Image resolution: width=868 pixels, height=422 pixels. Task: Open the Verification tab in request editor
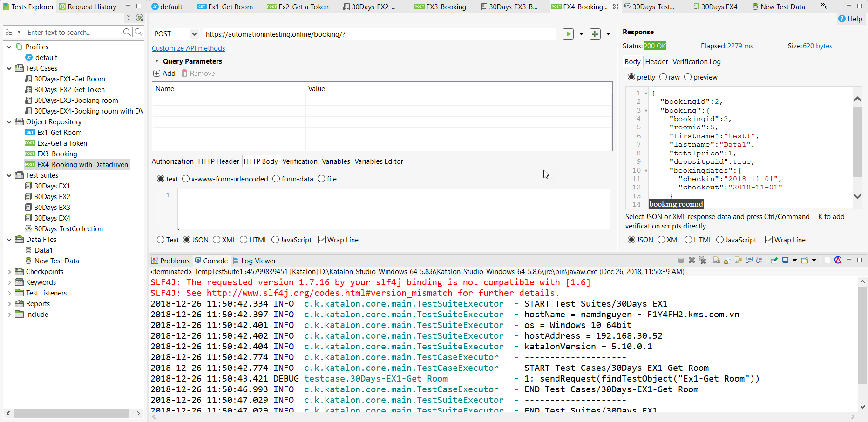(x=299, y=161)
